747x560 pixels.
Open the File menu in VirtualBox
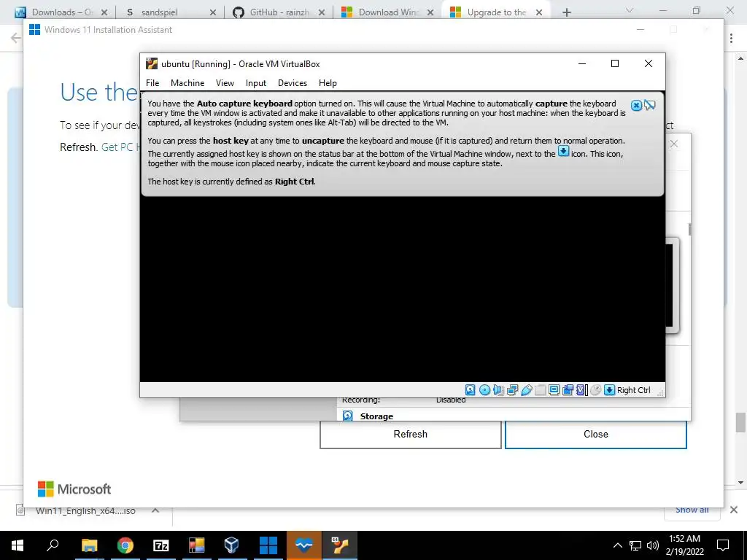coord(152,83)
